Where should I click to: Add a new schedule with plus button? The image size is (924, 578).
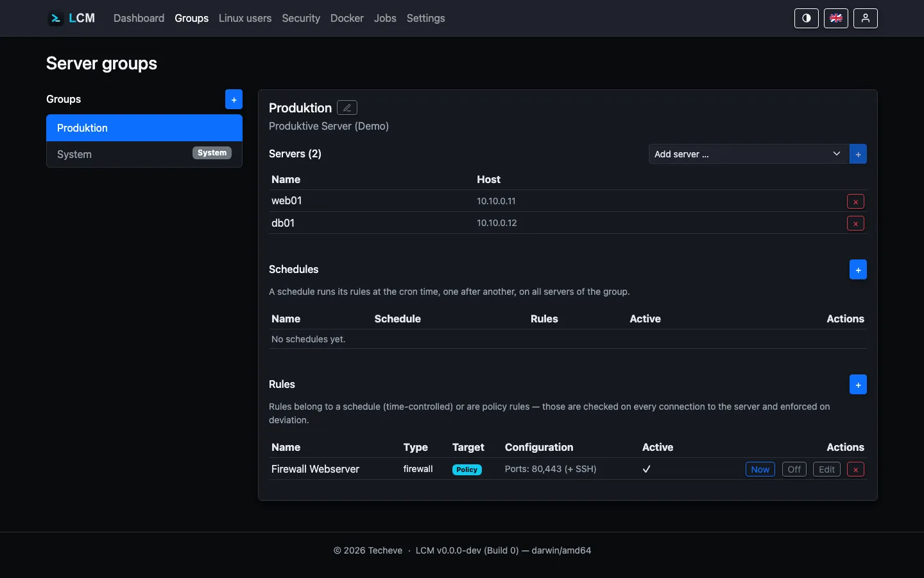[x=858, y=270]
